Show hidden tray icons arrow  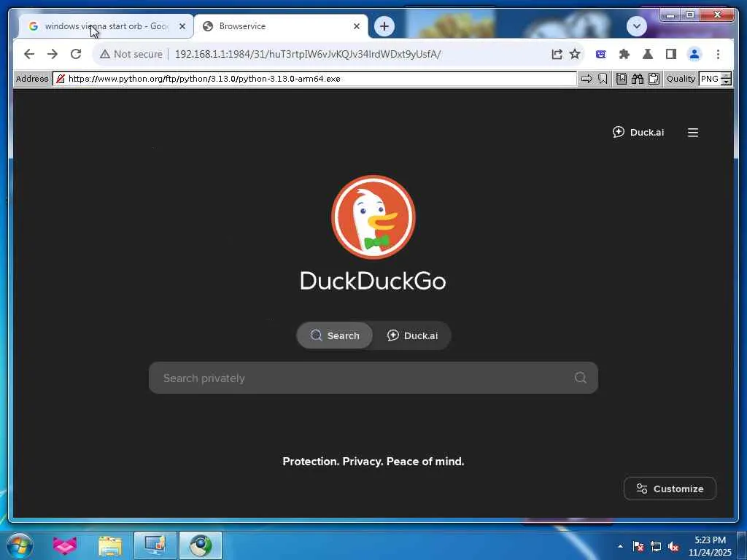[620, 546]
